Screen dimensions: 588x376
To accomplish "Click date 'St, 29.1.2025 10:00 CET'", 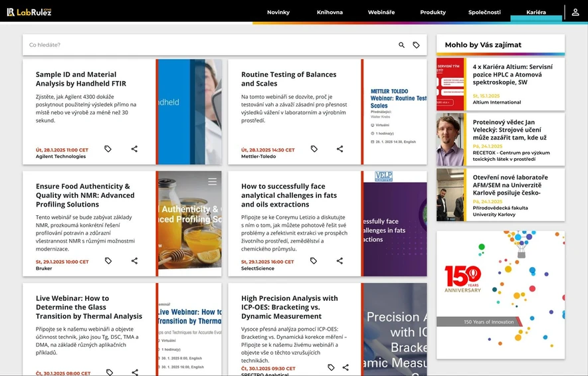I will [x=62, y=262].
